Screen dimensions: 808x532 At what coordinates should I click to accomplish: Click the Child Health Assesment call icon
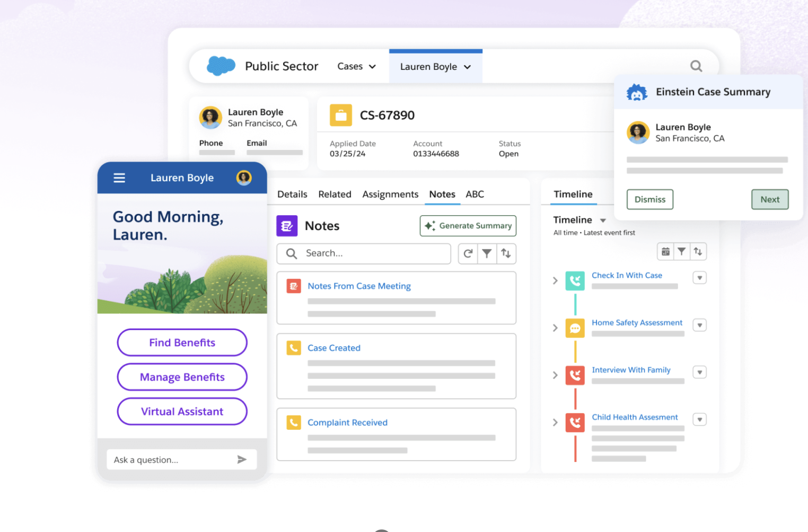575,422
